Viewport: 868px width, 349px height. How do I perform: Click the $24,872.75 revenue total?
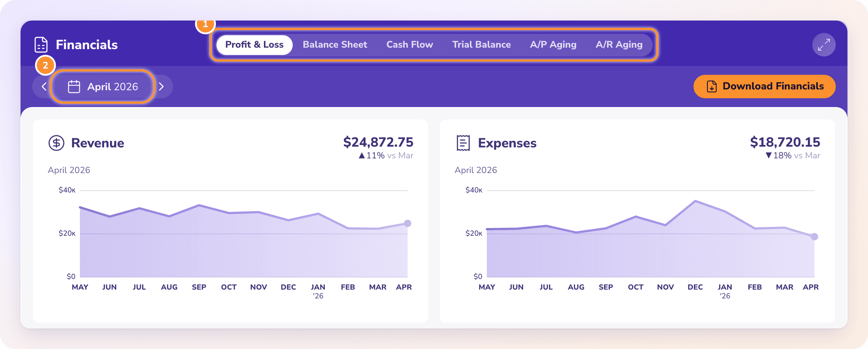point(378,142)
